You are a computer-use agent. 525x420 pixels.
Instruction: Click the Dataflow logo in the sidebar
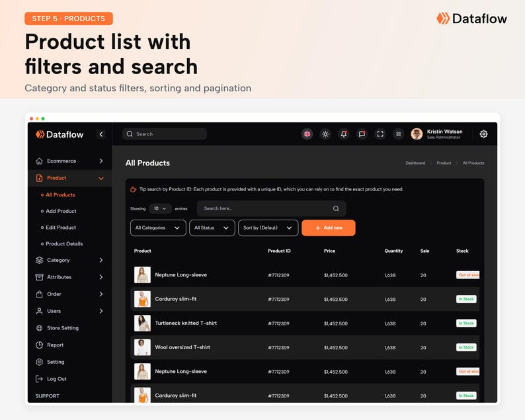[x=60, y=134]
